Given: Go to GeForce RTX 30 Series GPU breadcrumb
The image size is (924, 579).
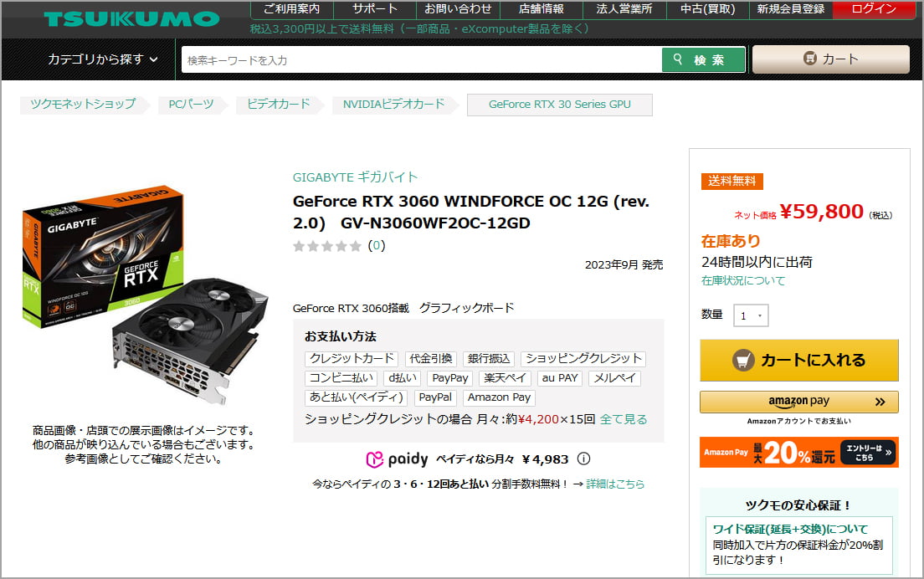Looking at the screenshot, I should pyautogui.click(x=559, y=105).
